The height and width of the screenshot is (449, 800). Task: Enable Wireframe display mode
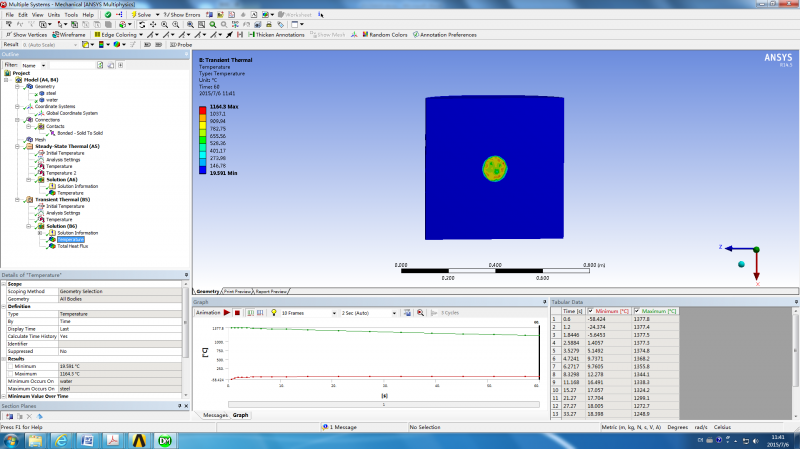pyautogui.click(x=70, y=34)
